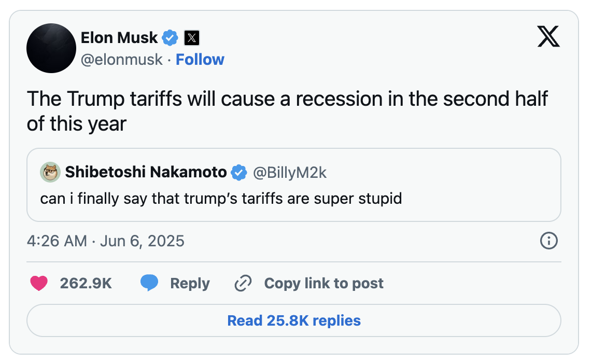
Task: Click the Copy link to post text
Action: click(x=323, y=283)
